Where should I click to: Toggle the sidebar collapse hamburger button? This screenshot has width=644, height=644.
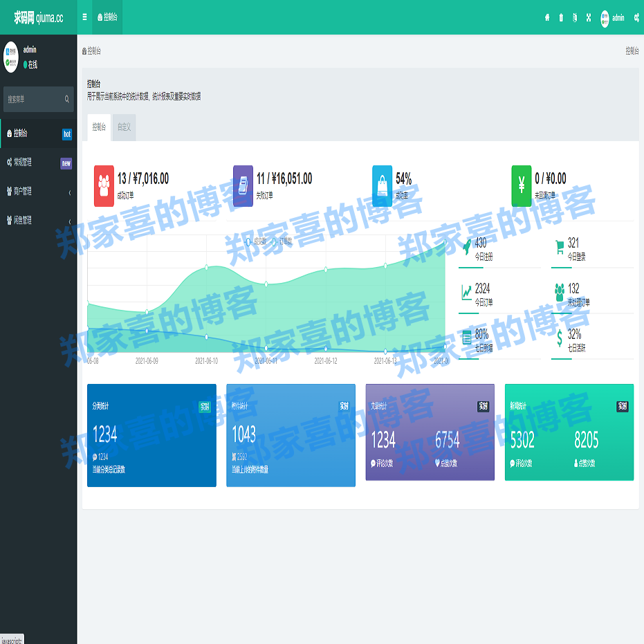tap(84, 18)
